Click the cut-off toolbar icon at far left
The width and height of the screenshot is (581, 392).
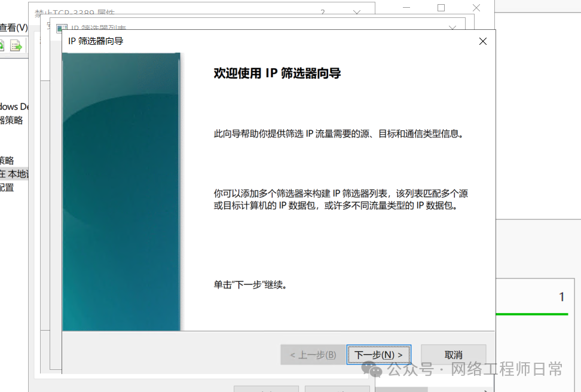coord(2,45)
